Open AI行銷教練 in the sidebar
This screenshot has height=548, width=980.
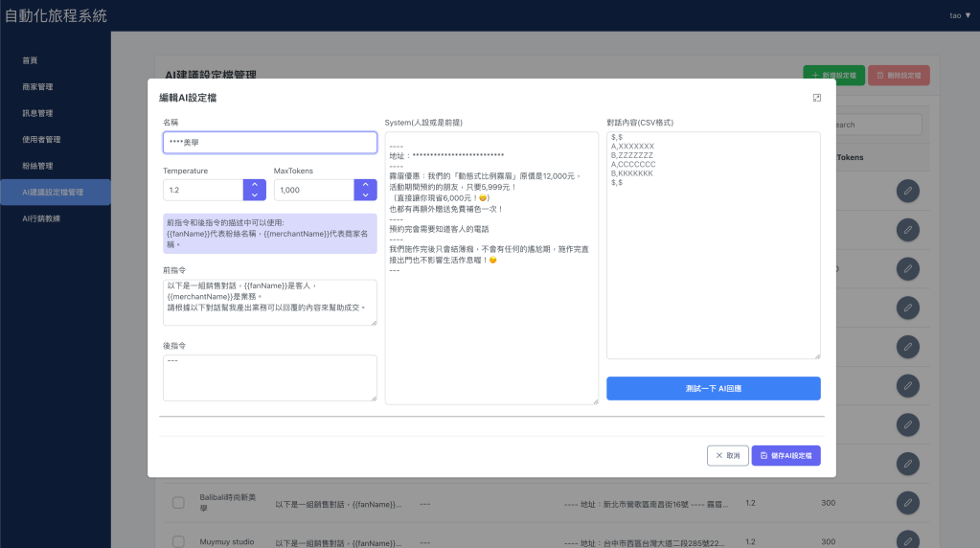click(41, 218)
